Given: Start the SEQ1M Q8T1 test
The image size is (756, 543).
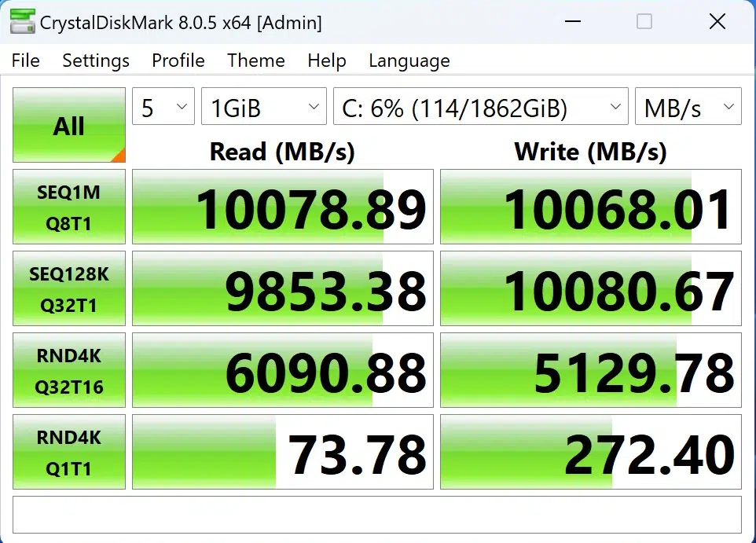Looking at the screenshot, I should tap(69, 207).
